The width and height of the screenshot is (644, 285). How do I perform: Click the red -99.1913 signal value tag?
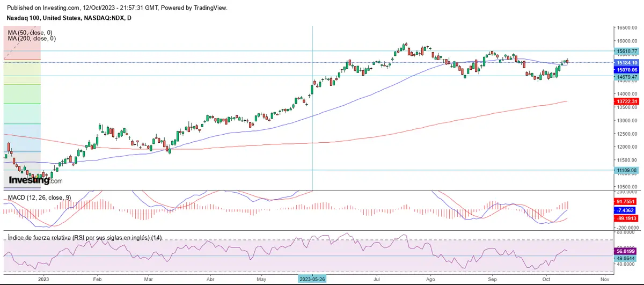(626, 218)
